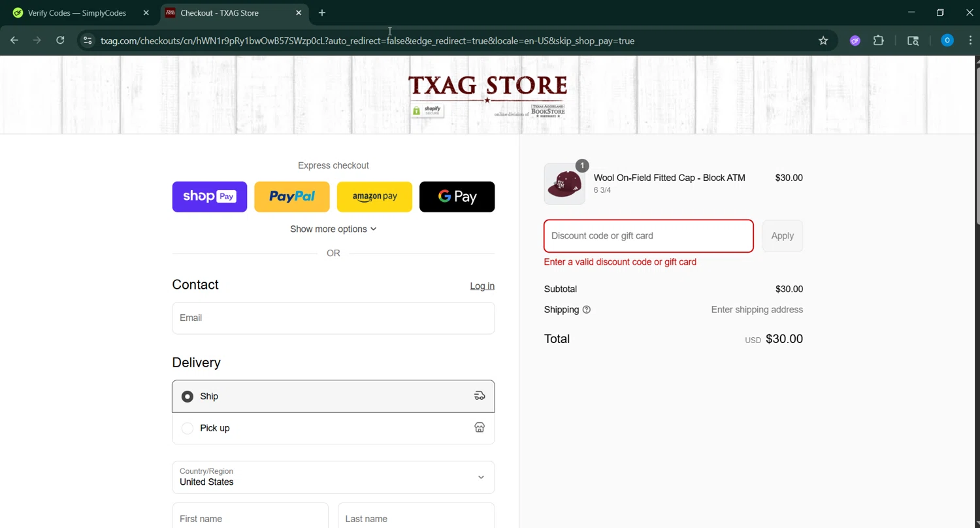The image size is (980, 528).
Task: Click the browser forward arrow
Action: tap(37, 41)
